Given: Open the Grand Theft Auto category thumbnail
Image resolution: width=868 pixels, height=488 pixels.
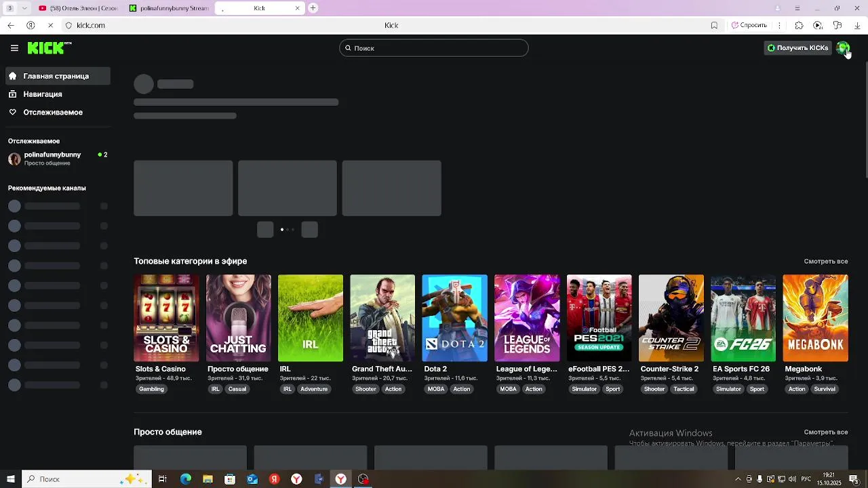Looking at the screenshot, I should click(382, 318).
